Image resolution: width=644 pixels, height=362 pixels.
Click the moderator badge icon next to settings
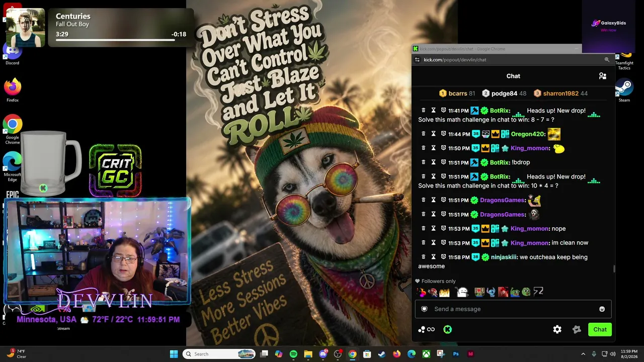577,329
